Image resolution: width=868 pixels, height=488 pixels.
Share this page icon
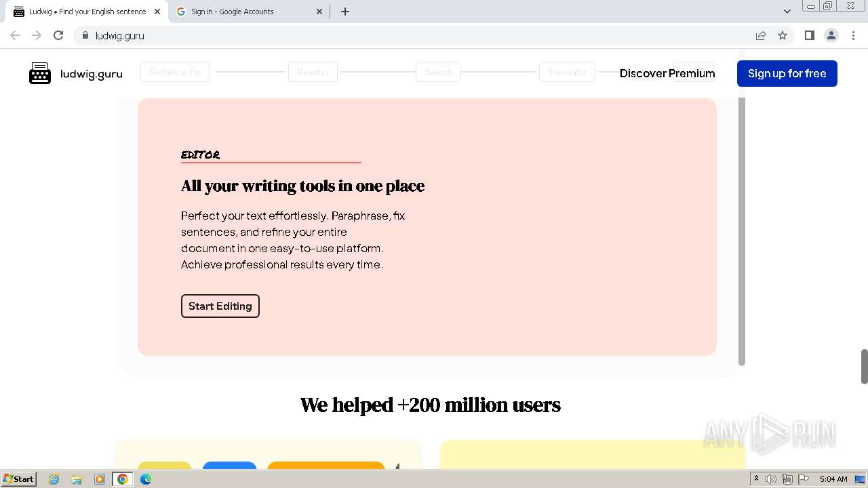pyautogui.click(x=761, y=35)
